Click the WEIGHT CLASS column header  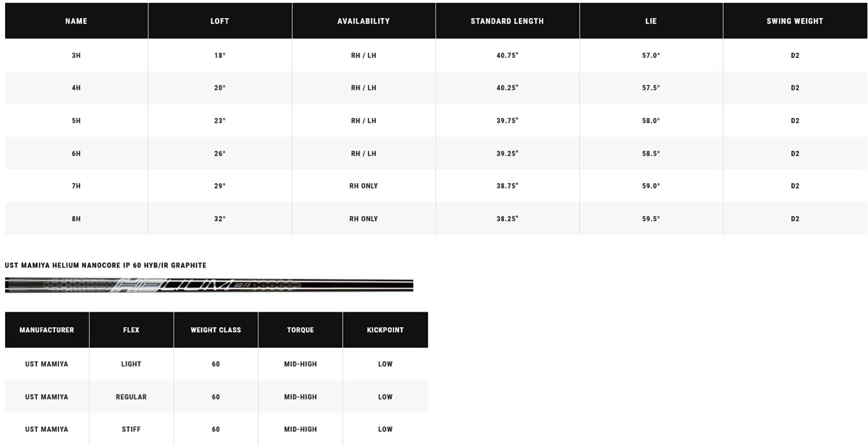[216, 330]
